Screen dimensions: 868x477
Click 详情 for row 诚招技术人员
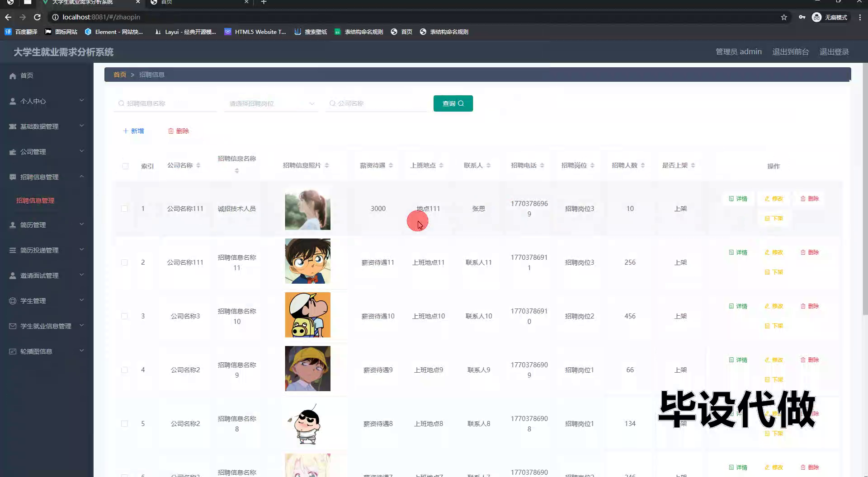click(x=738, y=199)
